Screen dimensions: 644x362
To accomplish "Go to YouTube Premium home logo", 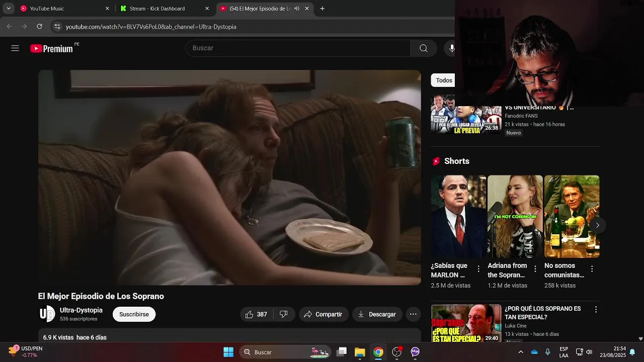I will [52, 48].
